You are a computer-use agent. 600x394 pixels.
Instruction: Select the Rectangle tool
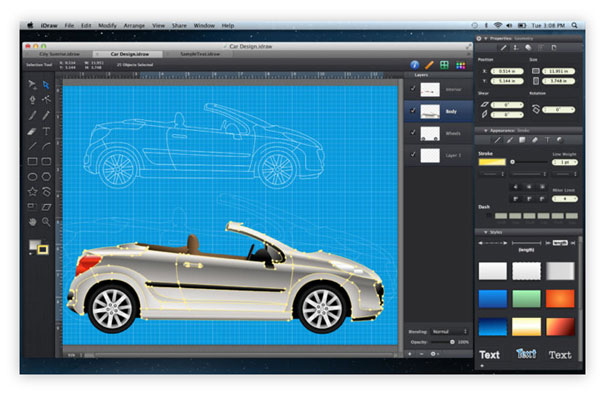(x=32, y=161)
